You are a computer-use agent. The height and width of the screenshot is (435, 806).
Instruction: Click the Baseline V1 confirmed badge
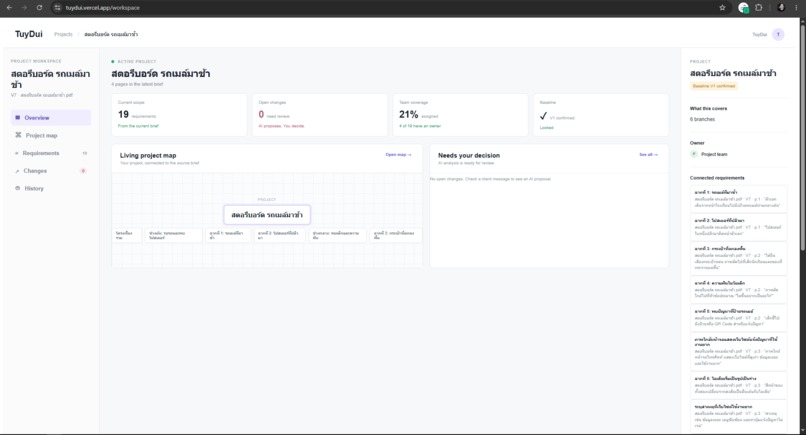coord(714,86)
